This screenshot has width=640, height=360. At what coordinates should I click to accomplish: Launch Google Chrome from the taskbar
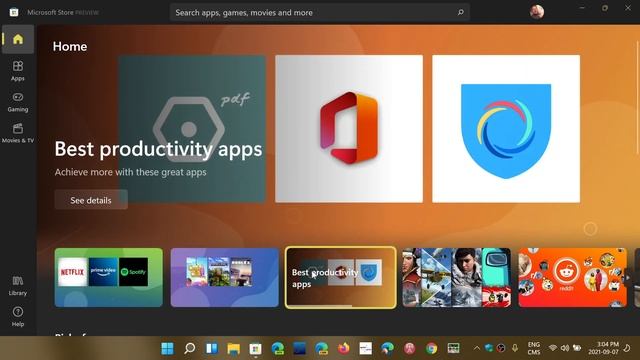click(x=431, y=349)
